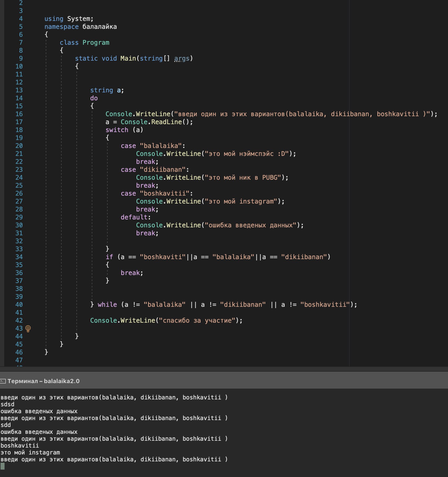Click the 'default:' label on line 29
448x477 pixels.
coord(136,217)
